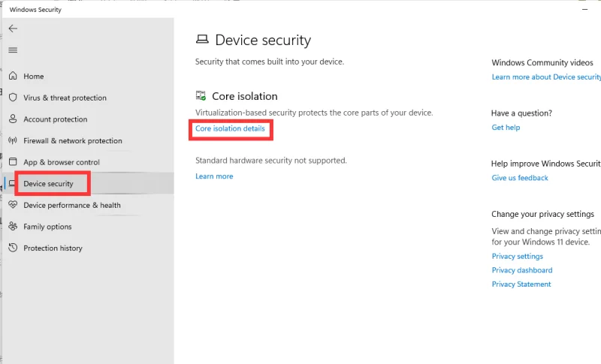
Task: Click the Virus & threat protection shield icon
Action: (x=13, y=98)
